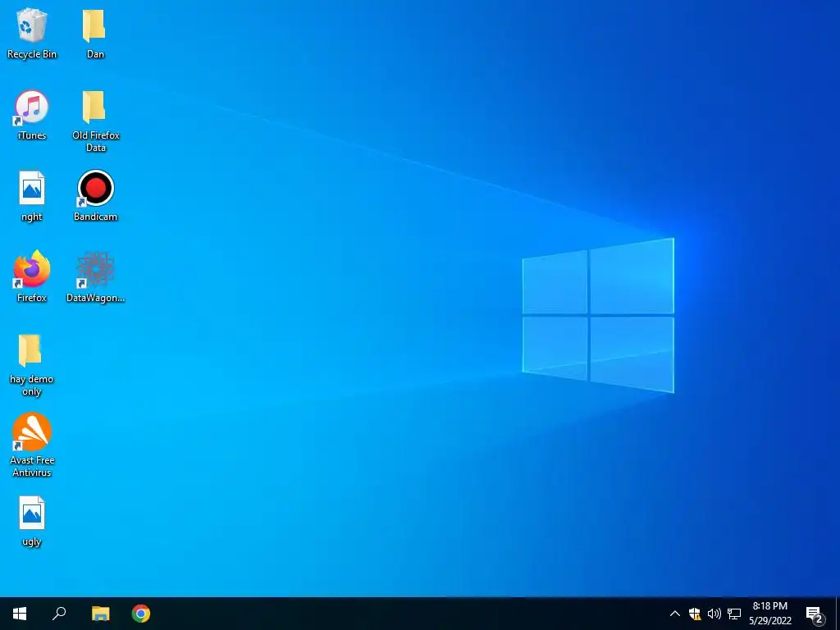840x630 pixels.
Task: Select the ugly image file
Action: click(32, 521)
